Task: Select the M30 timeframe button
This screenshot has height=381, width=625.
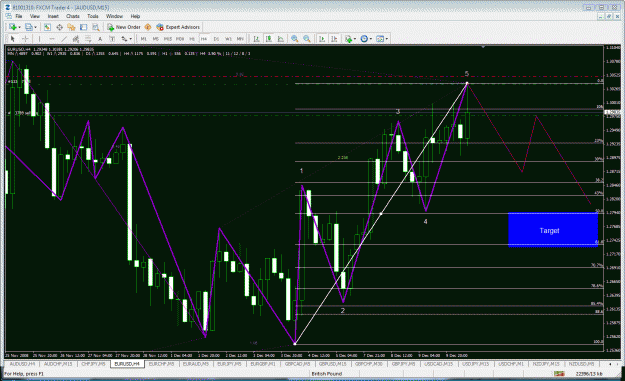Action: click(180, 39)
